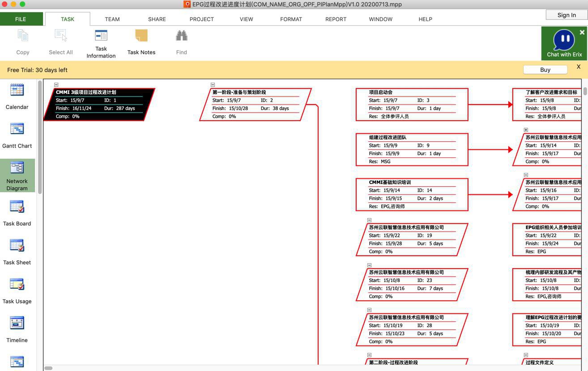Click 'Finish: 15/10/16' in node ID 23

tap(387, 288)
